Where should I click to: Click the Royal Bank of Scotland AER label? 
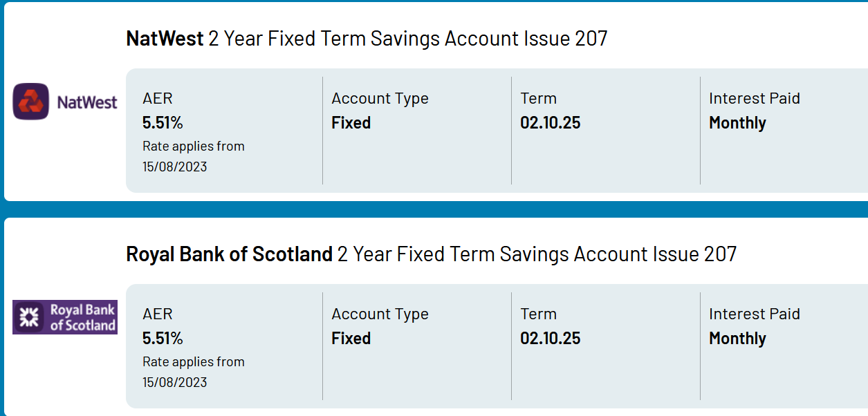point(158,314)
